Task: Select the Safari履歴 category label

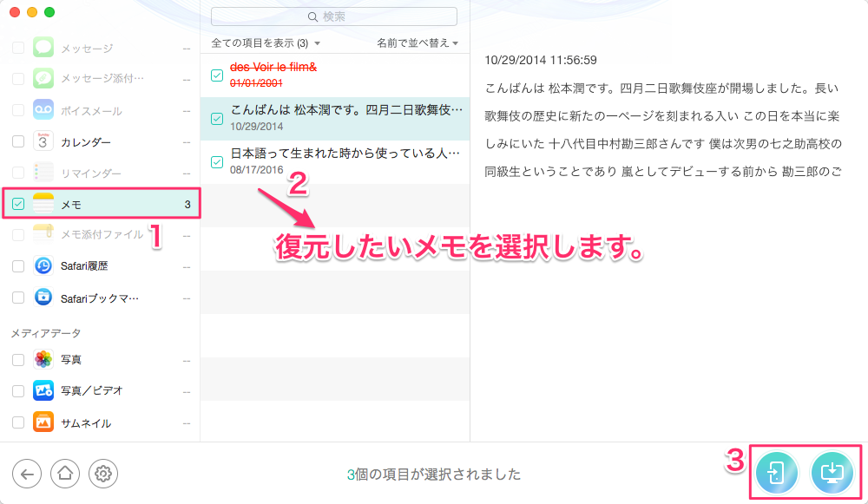Action: 84,266
